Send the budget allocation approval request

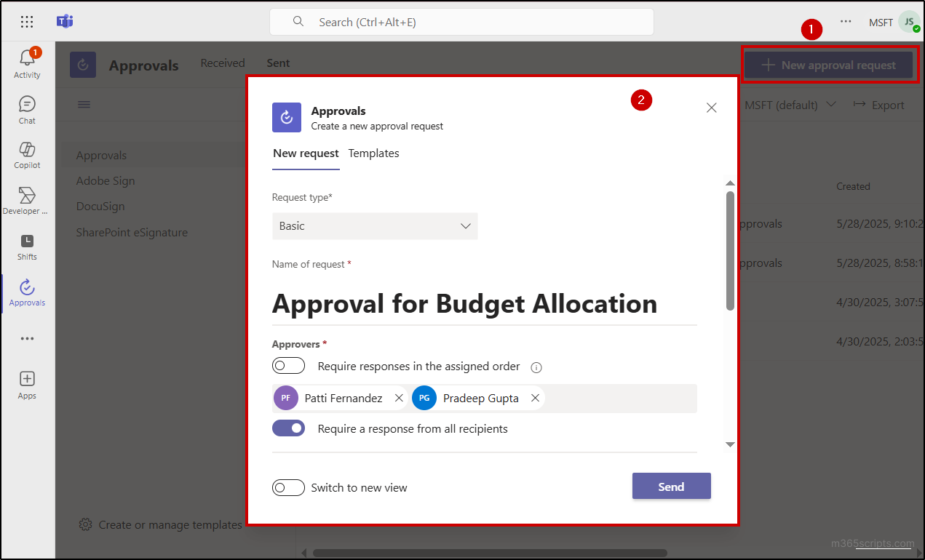671,486
